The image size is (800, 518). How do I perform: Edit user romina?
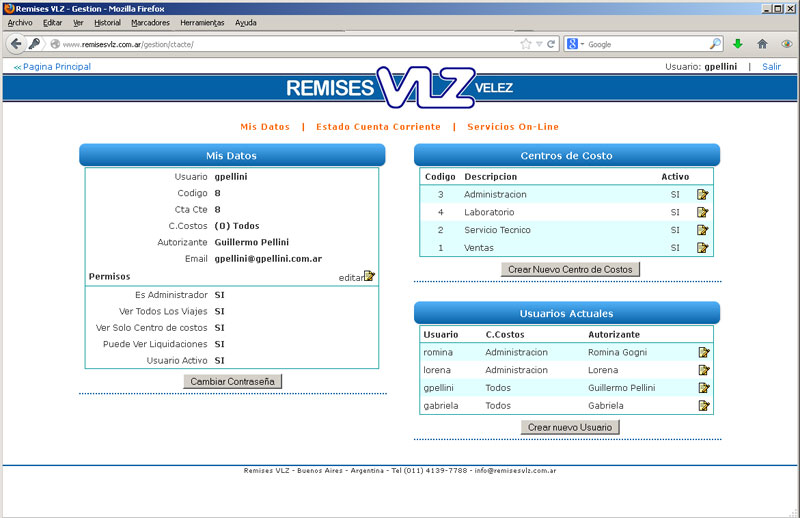[x=704, y=352]
